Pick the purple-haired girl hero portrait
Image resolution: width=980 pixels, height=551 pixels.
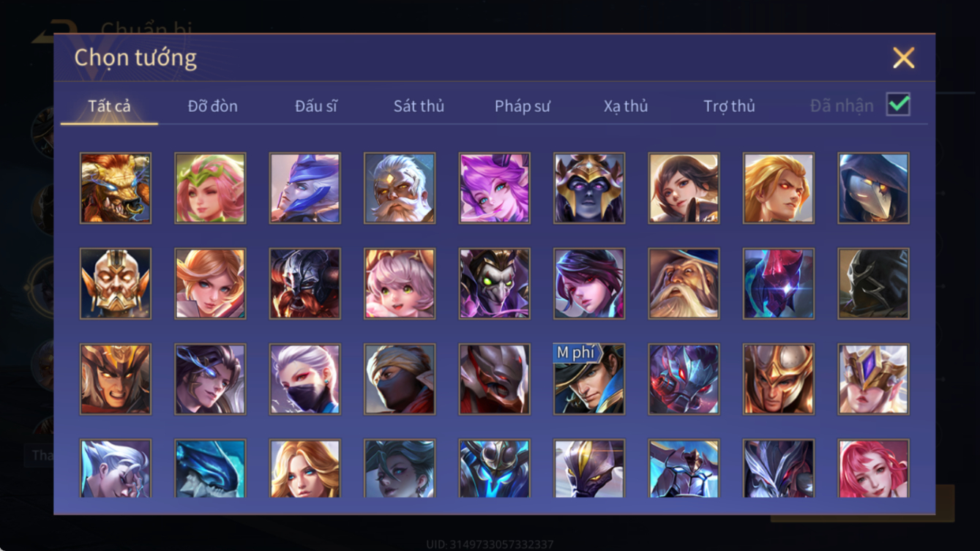(495, 188)
